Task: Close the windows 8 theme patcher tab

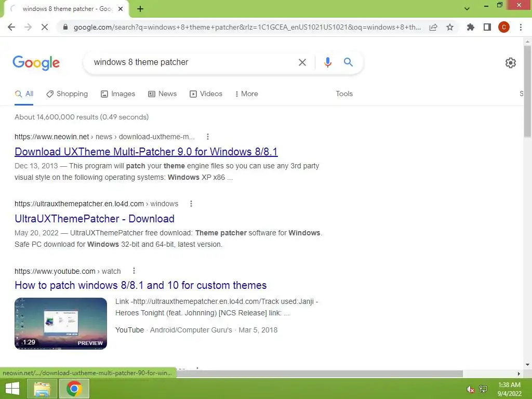Action: [x=121, y=9]
